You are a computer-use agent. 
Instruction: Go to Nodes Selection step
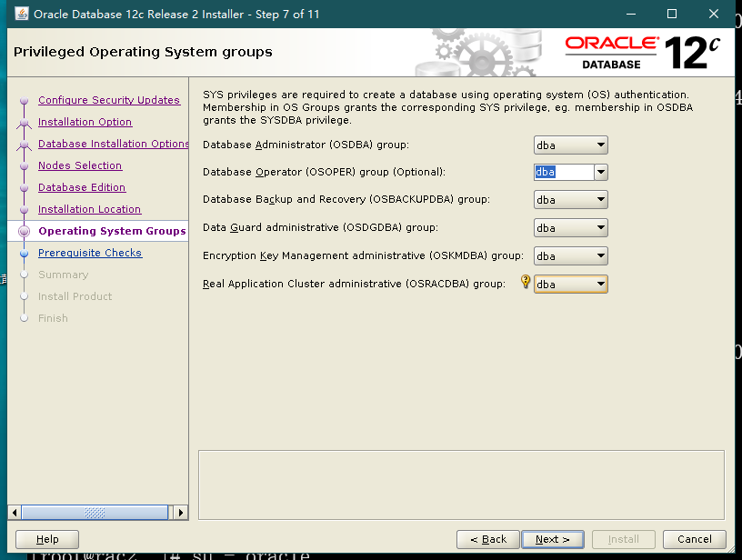coord(80,165)
